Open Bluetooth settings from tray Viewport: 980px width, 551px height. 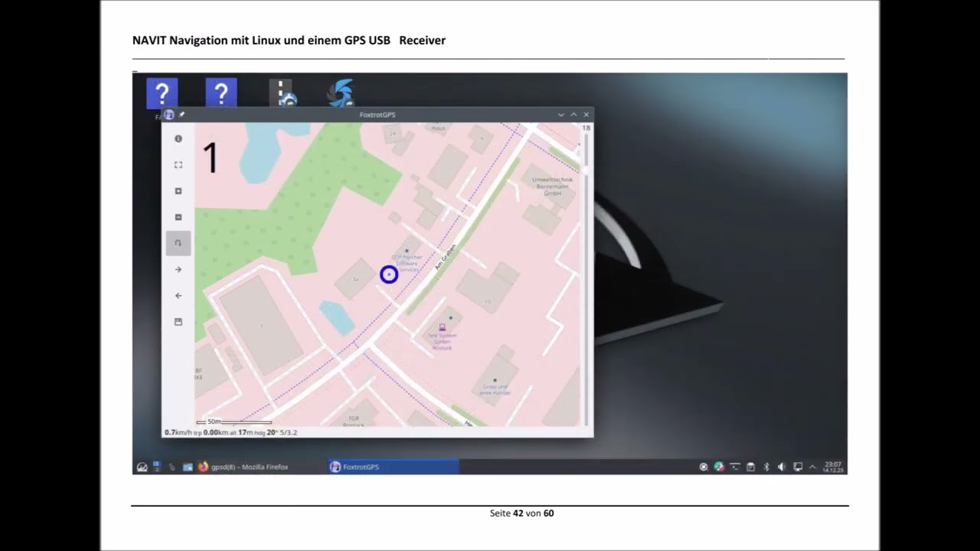[766, 467]
